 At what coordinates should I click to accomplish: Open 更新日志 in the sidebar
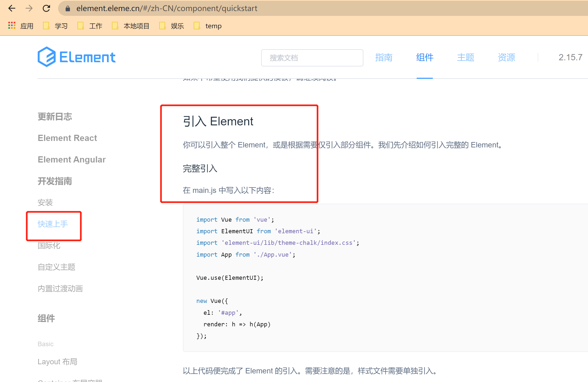(x=55, y=116)
